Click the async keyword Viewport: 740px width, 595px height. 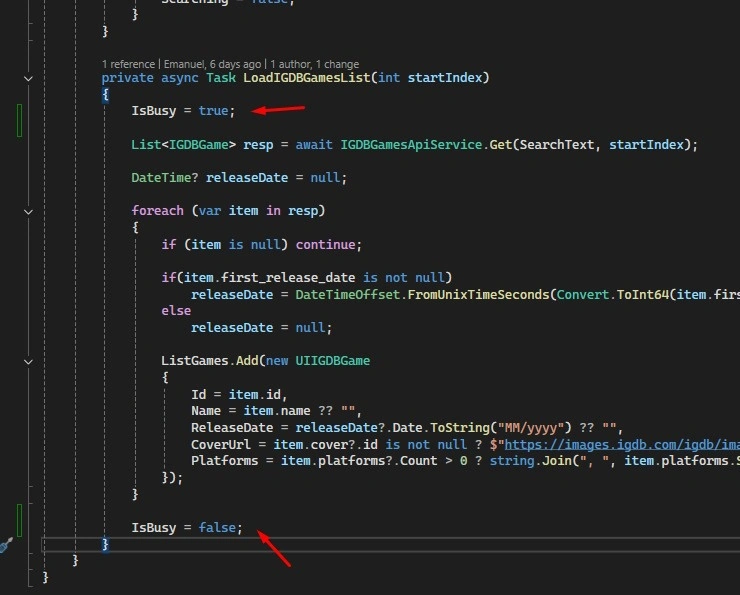(180, 77)
